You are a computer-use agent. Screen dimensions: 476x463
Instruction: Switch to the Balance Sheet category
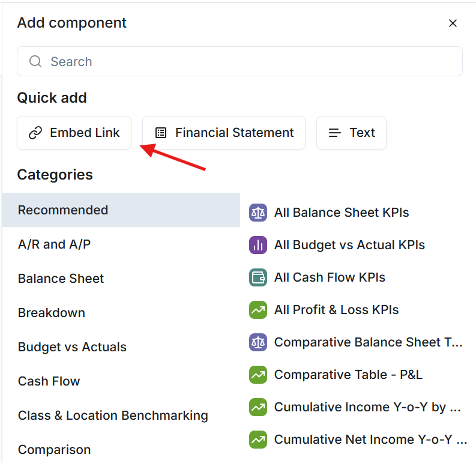121,279
